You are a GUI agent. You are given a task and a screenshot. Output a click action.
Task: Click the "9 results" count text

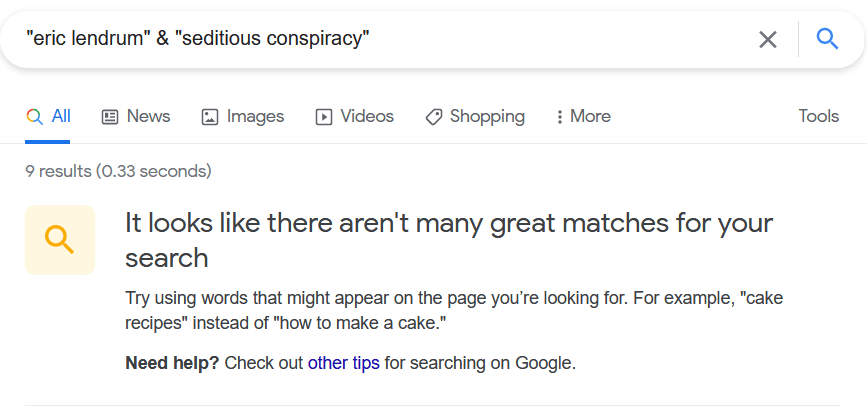pyautogui.click(x=118, y=171)
